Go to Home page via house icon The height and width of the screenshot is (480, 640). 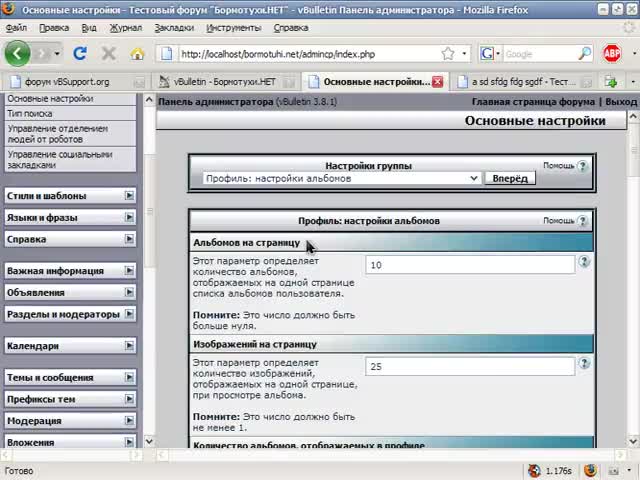[x=137, y=54]
